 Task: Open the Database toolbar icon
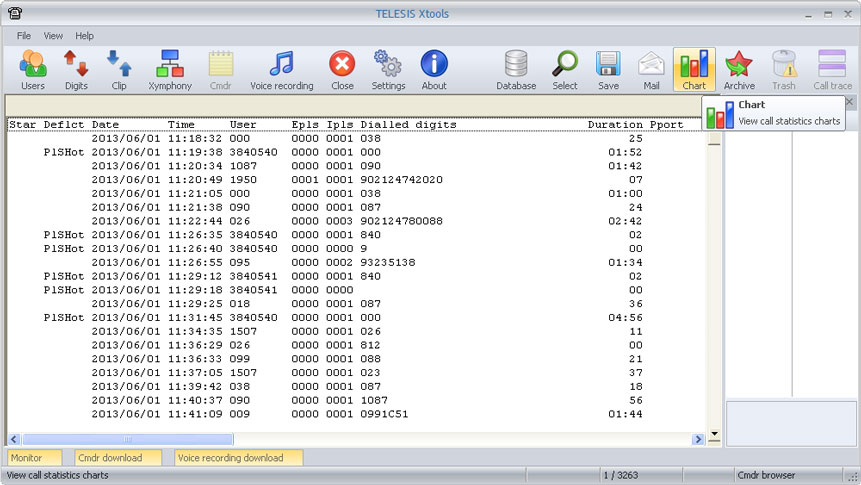[x=516, y=65]
